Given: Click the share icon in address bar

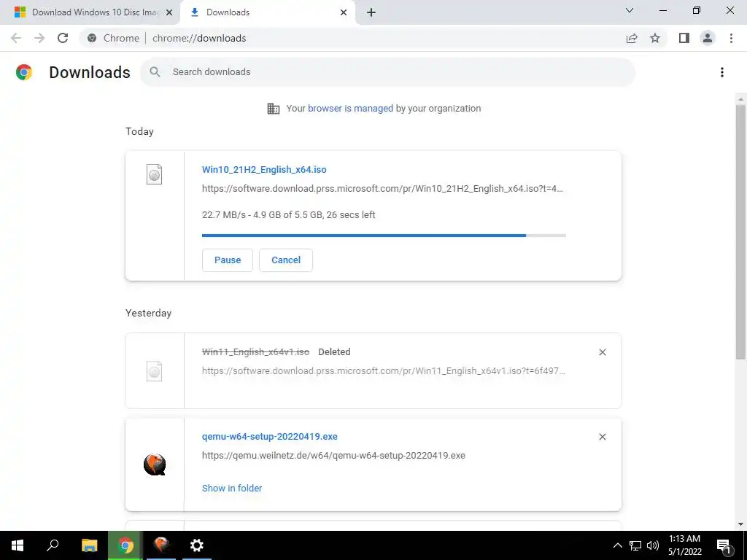Looking at the screenshot, I should pyautogui.click(x=632, y=38).
